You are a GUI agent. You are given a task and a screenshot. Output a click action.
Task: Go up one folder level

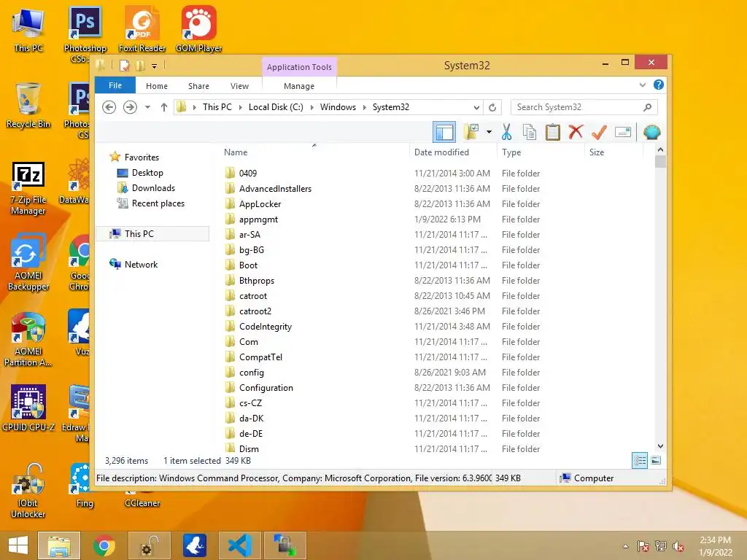click(x=164, y=107)
